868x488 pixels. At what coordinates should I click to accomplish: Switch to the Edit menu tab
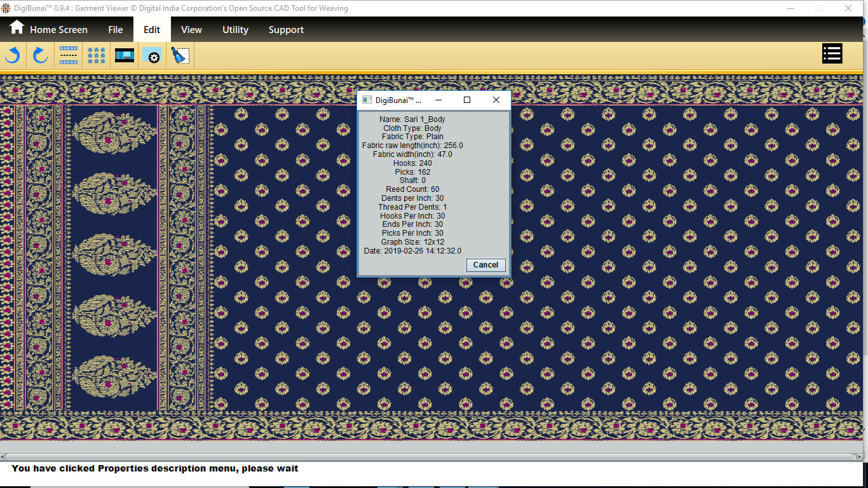pyautogui.click(x=152, y=30)
